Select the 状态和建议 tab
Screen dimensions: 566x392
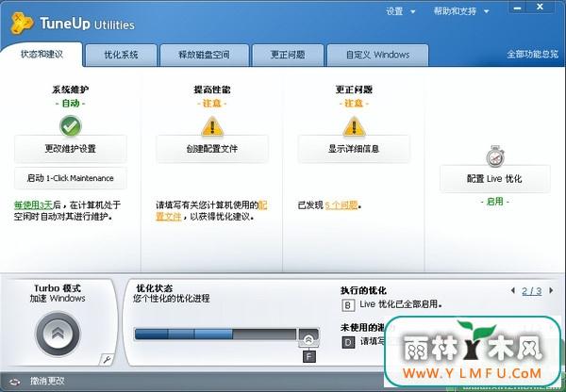click(x=42, y=55)
